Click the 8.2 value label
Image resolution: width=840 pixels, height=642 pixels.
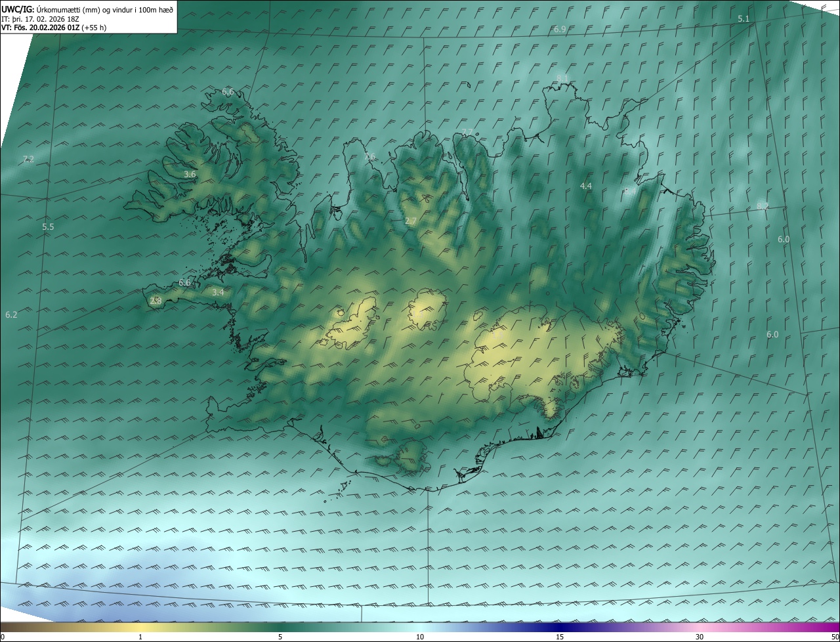(x=763, y=207)
